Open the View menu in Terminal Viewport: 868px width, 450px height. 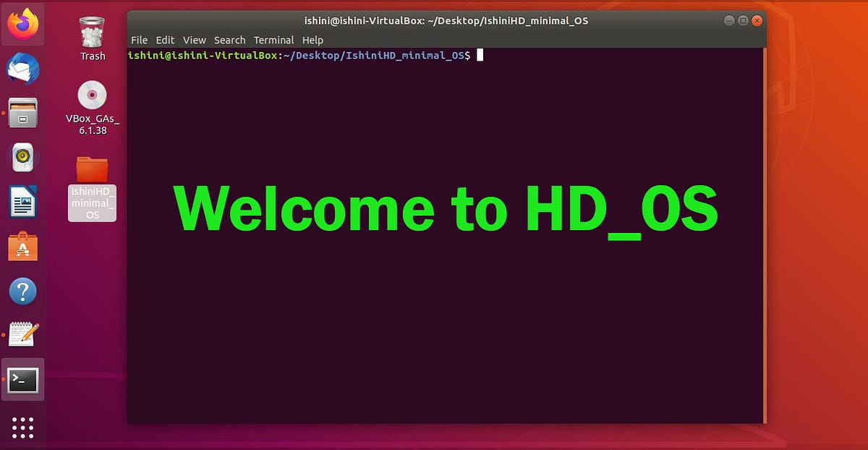[x=194, y=40]
